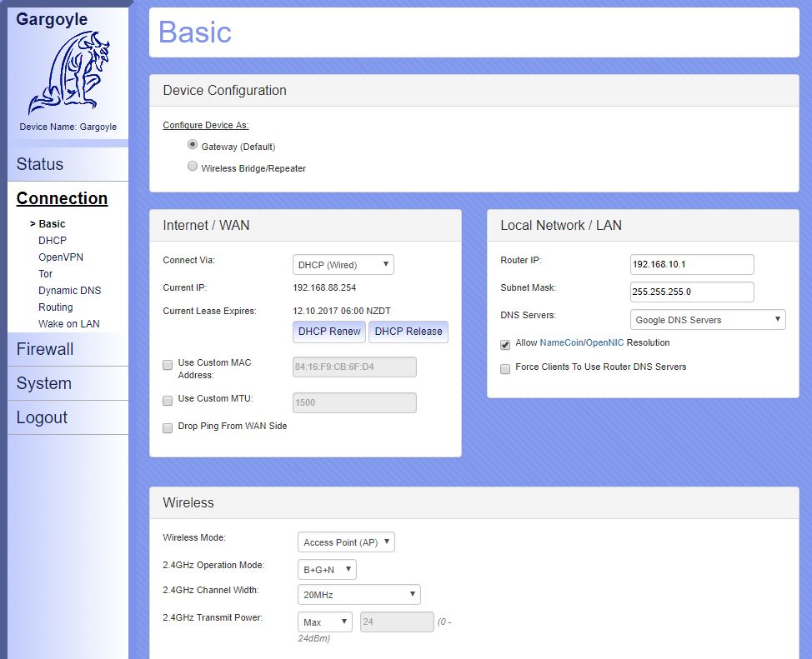Viewport: 812px width, 659px height.
Task: Open the Connect Via dropdown
Action: [x=343, y=265]
